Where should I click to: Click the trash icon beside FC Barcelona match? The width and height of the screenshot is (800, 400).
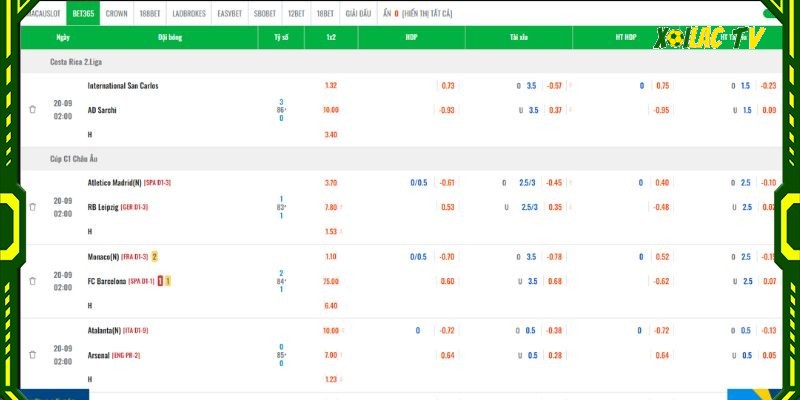pos(33,281)
